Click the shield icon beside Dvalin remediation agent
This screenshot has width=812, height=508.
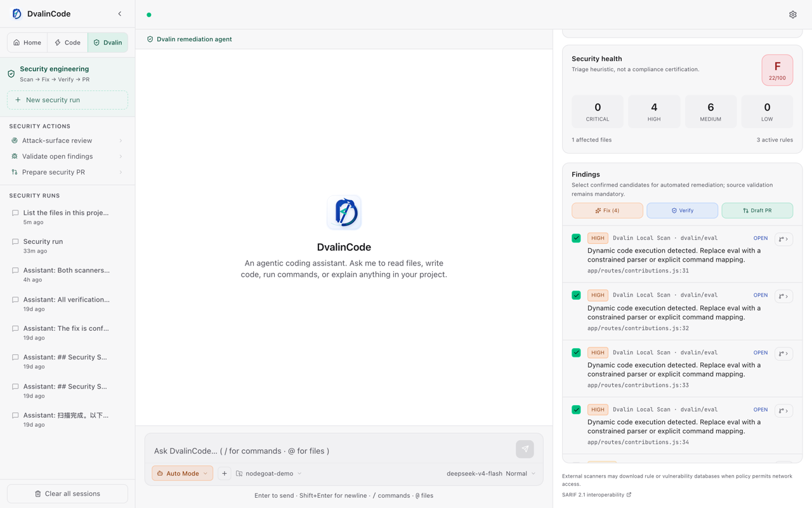pyautogui.click(x=150, y=39)
